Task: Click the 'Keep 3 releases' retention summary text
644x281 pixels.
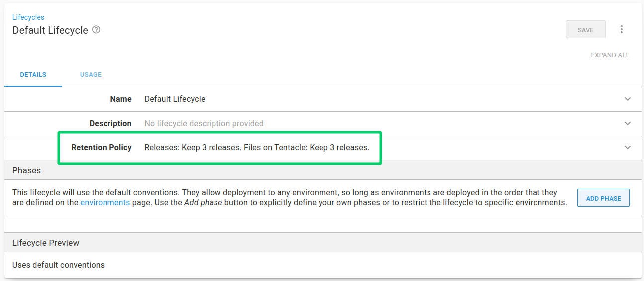Action: pyautogui.click(x=257, y=148)
